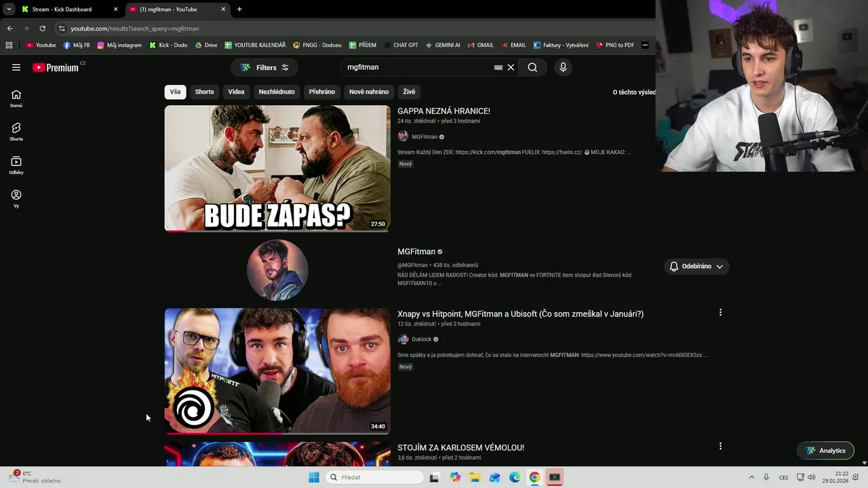Open the GMAIL bookmark
The image size is (868, 488).
pyautogui.click(x=480, y=45)
